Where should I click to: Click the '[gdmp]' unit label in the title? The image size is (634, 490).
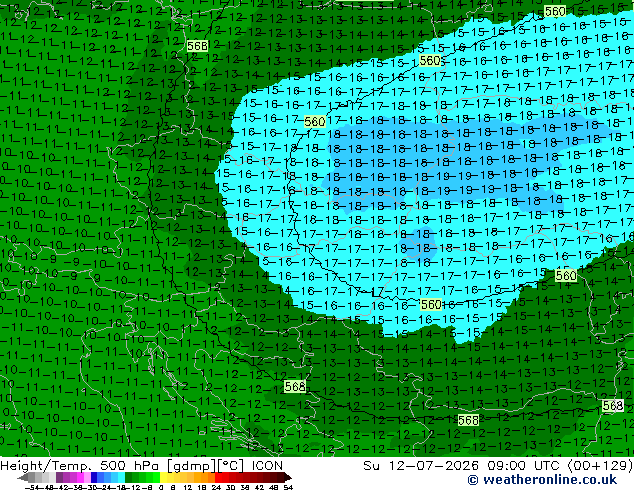[191, 466]
